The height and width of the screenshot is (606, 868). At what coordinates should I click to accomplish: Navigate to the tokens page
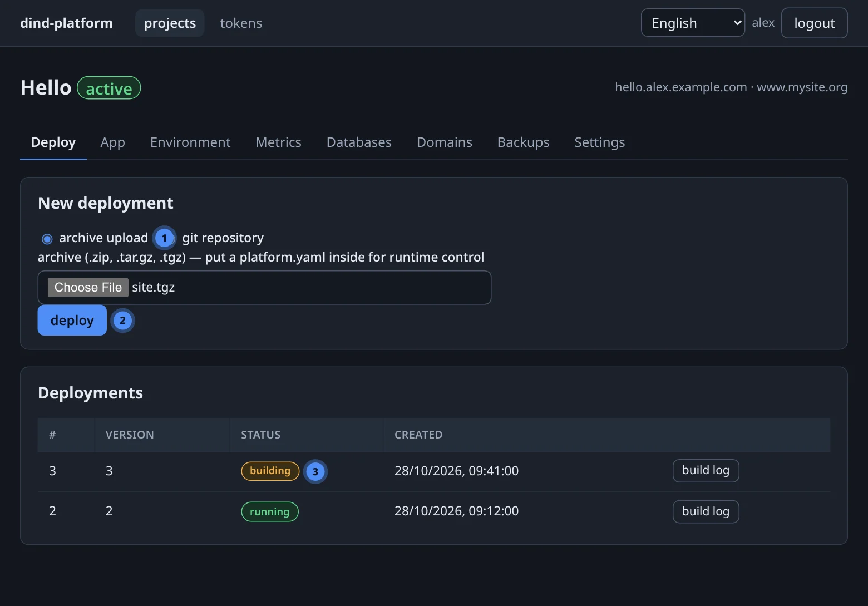[241, 23]
